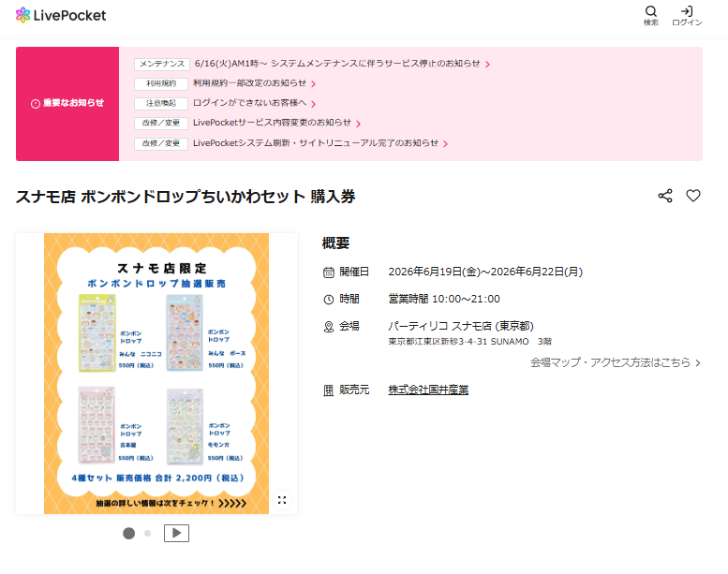This screenshot has height=574, width=728.
Task: Select the first carousel dot
Action: pos(129,534)
